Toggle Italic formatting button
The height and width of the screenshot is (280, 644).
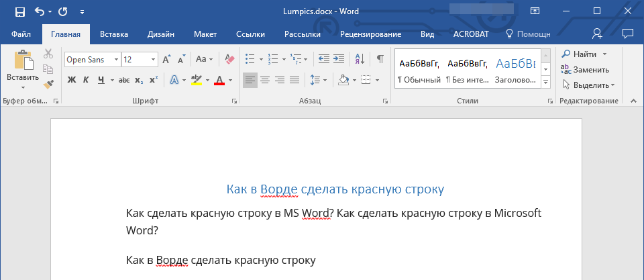pos(86,81)
